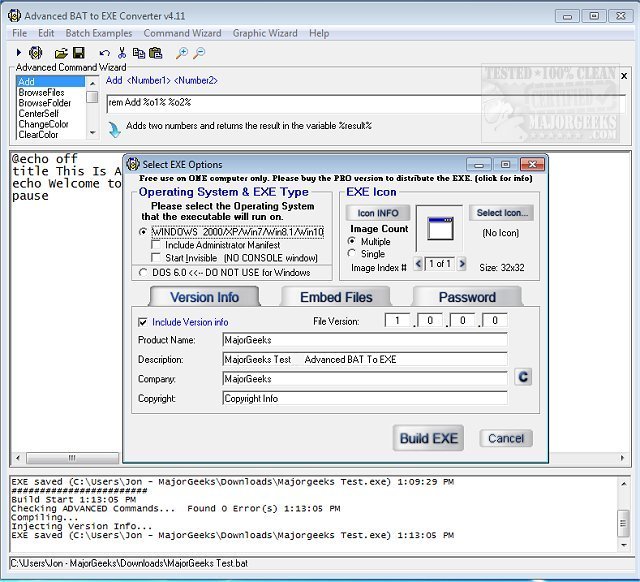Click editor scroll right arrow
Viewport: 640px width, 582px height.
622,458
